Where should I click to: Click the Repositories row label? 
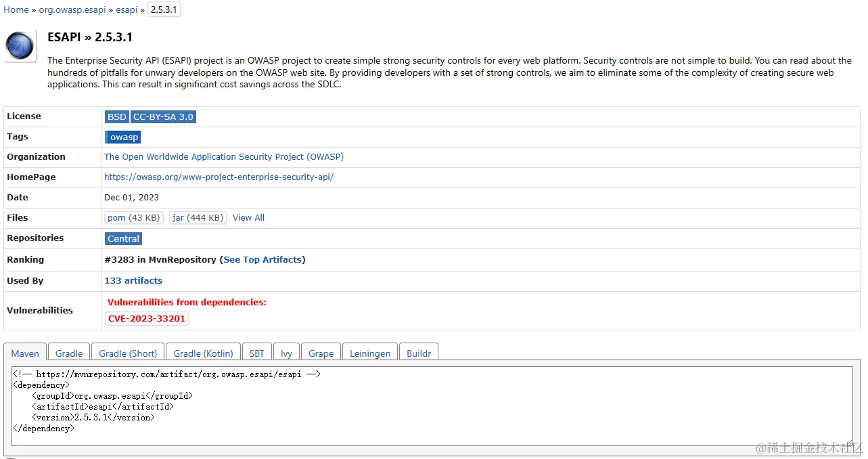coord(35,238)
